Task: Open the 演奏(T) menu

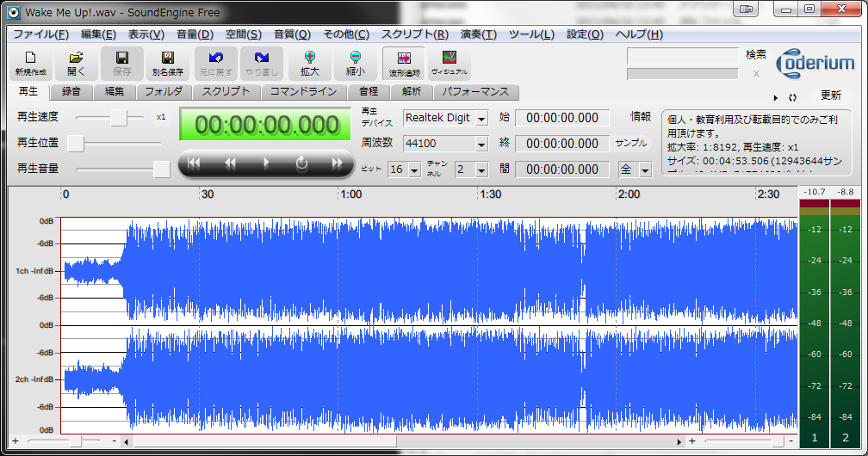Action: [x=478, y=34]
